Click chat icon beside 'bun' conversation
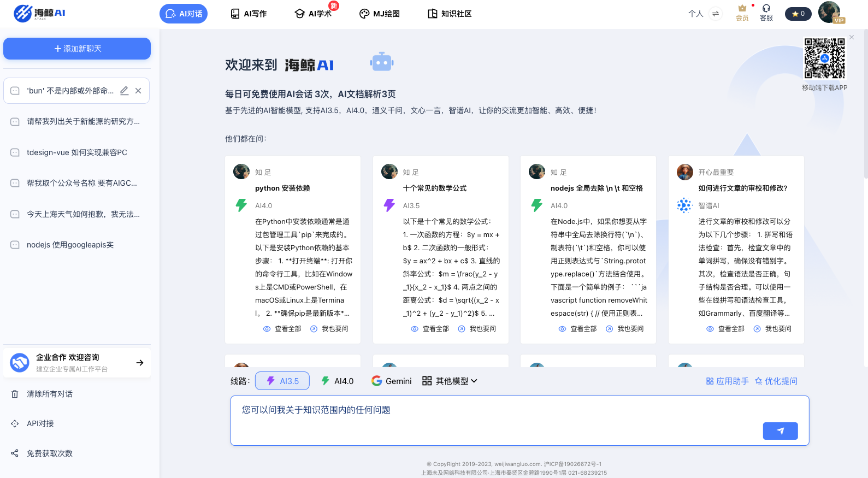 point(15,91)
